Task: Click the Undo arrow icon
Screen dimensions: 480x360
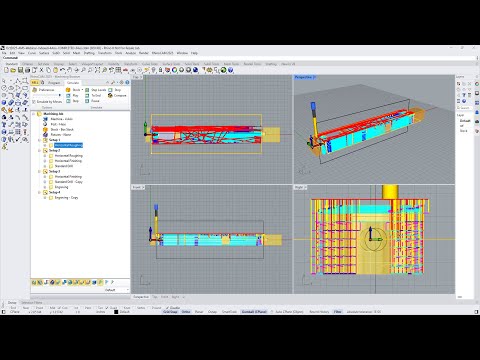Action: pos(62,70)
